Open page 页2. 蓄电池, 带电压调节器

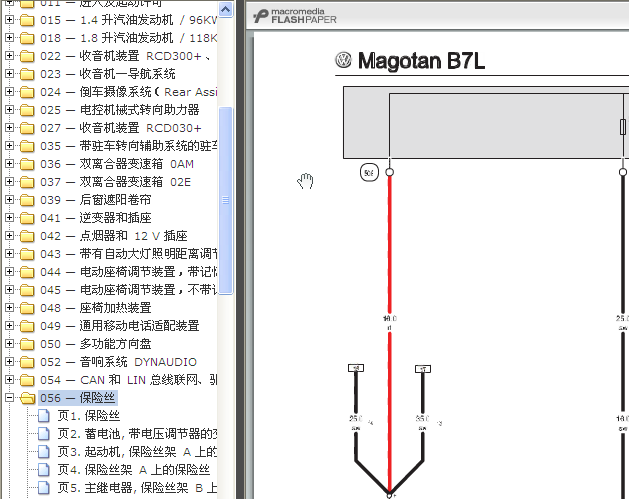[x=137, y=434]
